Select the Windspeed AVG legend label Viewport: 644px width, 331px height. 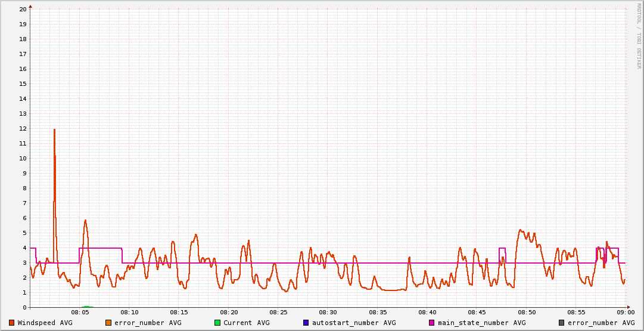(45, 323)
